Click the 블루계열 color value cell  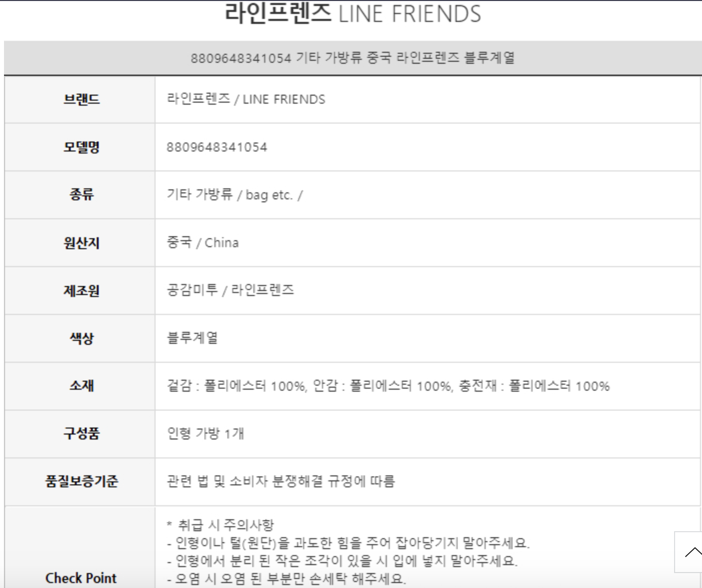point(192,338)
